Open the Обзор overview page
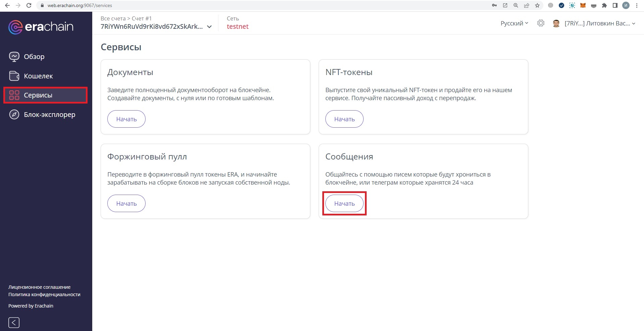The image size is (644, 331). pyautogui.click(x=34, y=57)
